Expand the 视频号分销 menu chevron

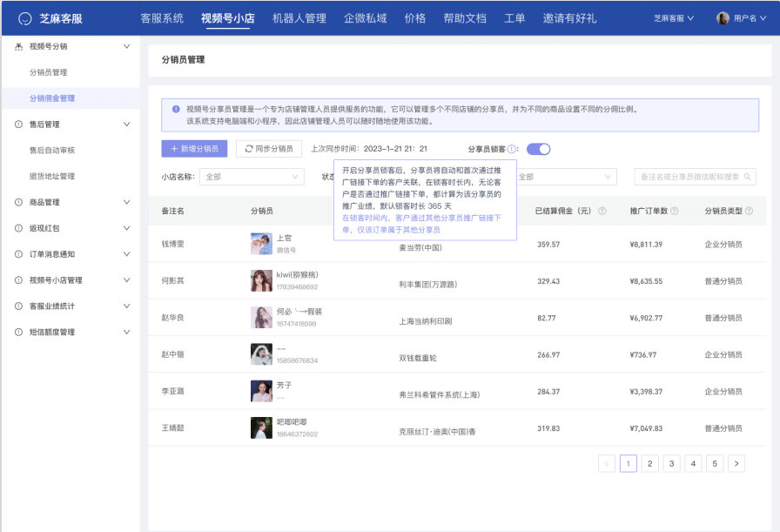[127, 46]
